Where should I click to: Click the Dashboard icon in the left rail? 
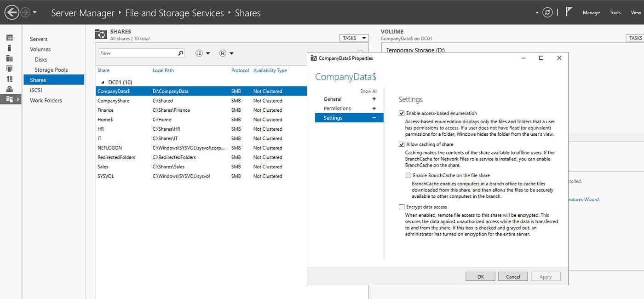click(10, 38)
